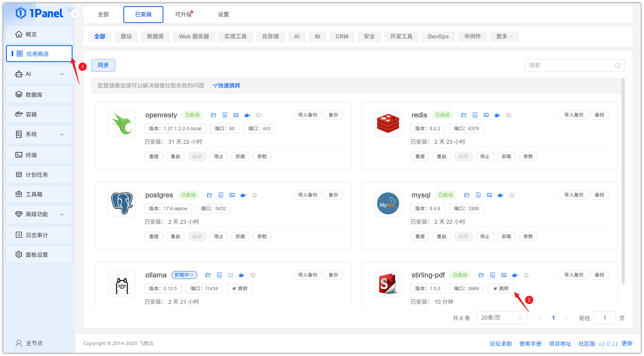Toggle favorite star for mysql

tap(511, 195)
